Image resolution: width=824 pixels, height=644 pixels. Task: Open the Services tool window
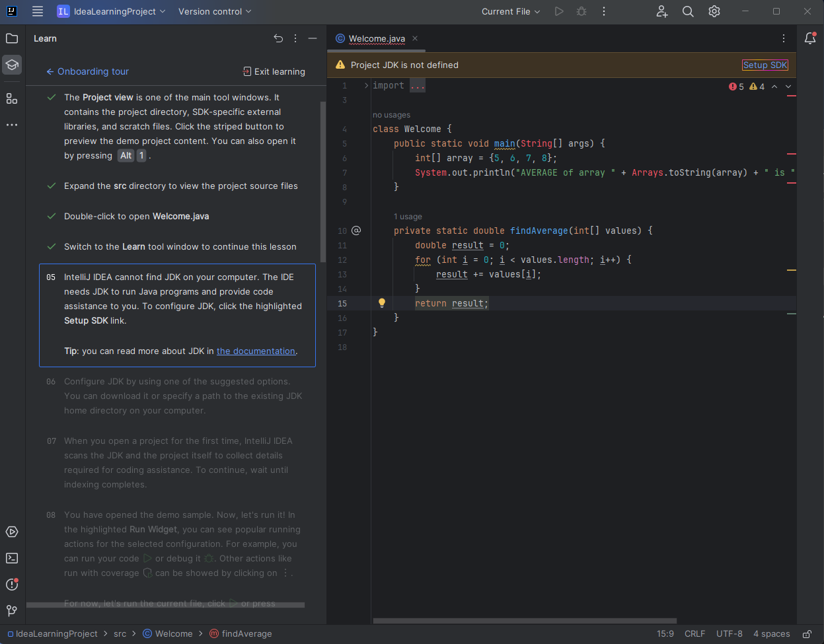point(12,532)
